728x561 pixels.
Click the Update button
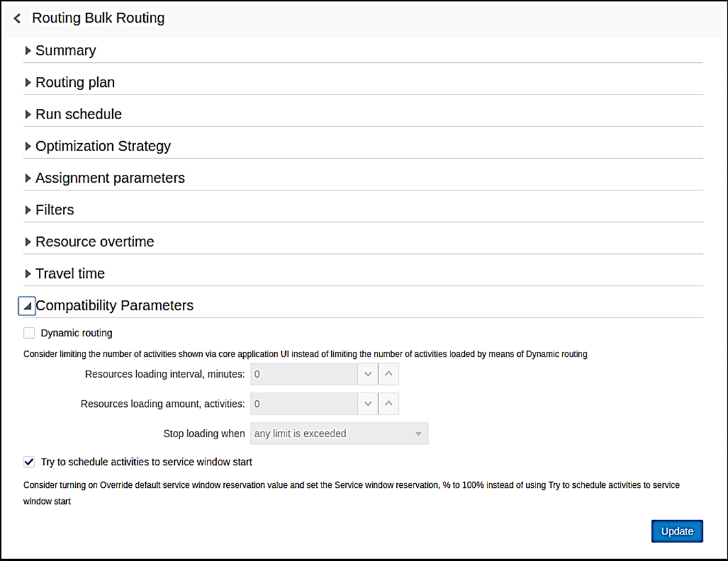[677, 531]
